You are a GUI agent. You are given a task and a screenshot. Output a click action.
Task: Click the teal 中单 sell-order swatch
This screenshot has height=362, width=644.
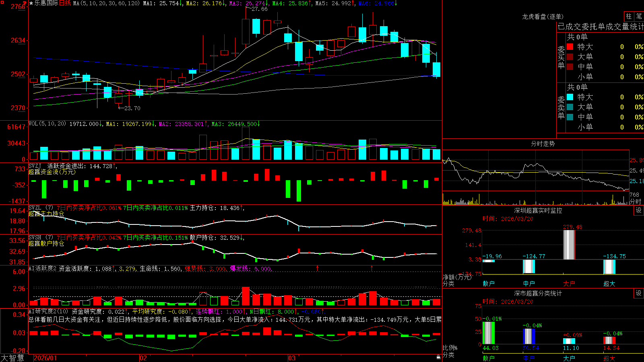[570, 117]
